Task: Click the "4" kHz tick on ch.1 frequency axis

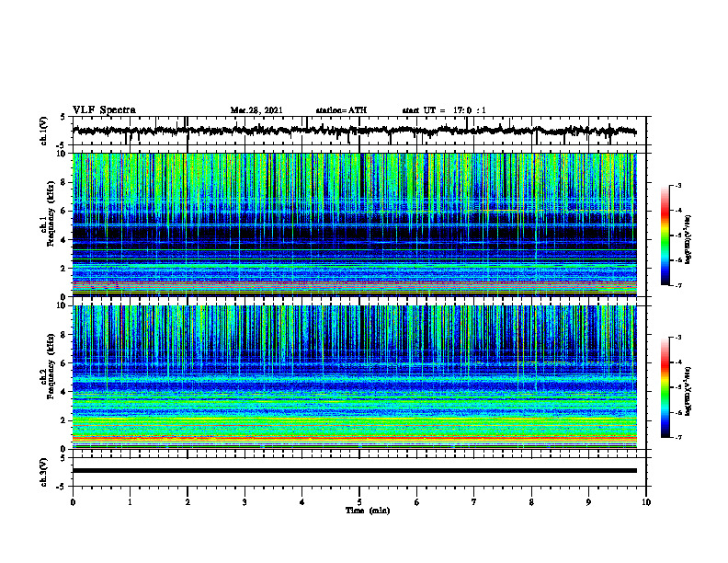Action: 64,239
